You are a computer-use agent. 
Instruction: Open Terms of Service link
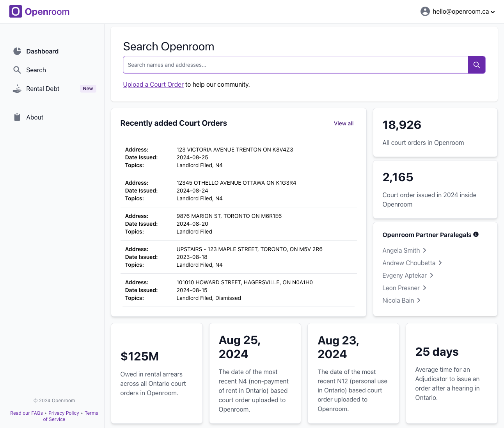(x=71, y=416)
